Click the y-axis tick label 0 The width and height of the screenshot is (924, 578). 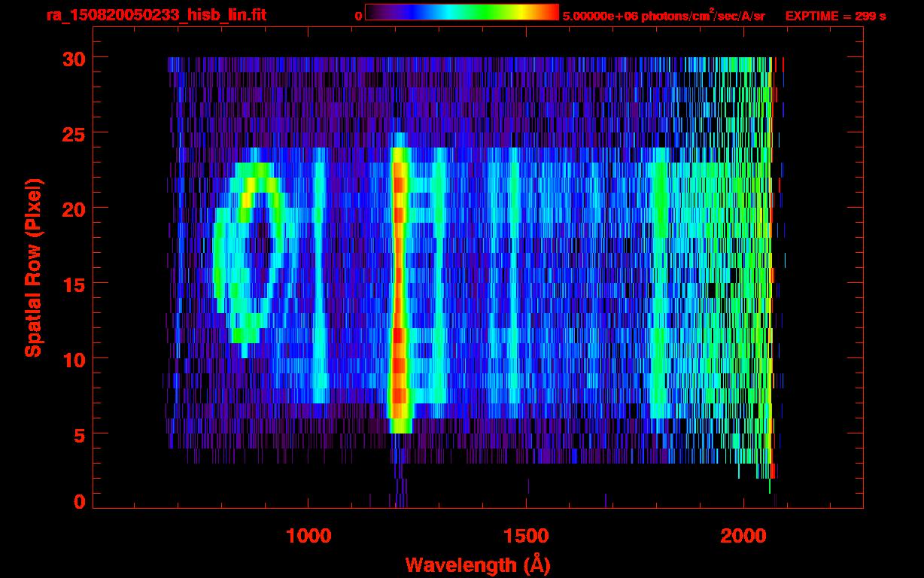[79, 502]
